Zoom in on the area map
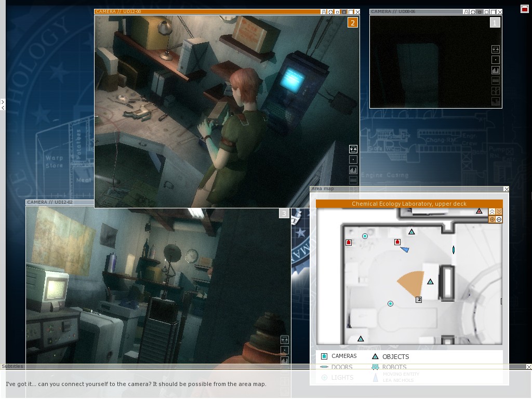 (x=492, y=220)
